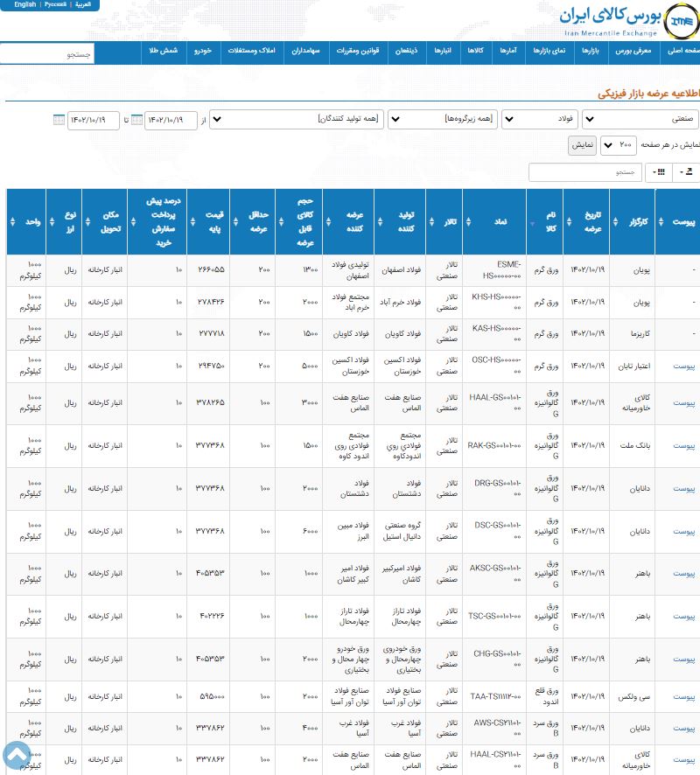
Task: Sort table by عرضه کننده column
Action: click(329, 222)
